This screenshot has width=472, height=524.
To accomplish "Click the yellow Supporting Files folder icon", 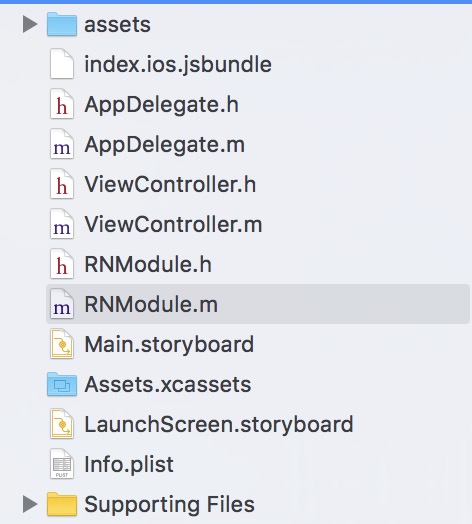I will point(62,504).
